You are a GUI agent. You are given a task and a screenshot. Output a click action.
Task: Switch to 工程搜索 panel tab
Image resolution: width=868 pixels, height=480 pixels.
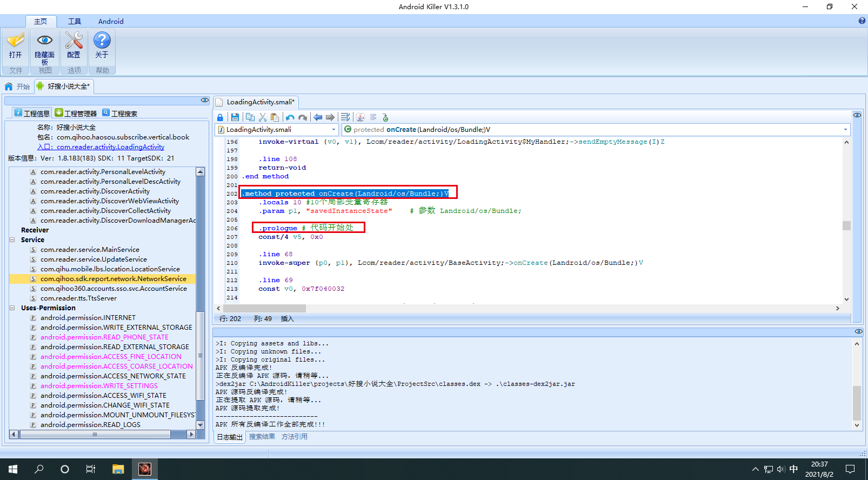(x=120, y=114)
